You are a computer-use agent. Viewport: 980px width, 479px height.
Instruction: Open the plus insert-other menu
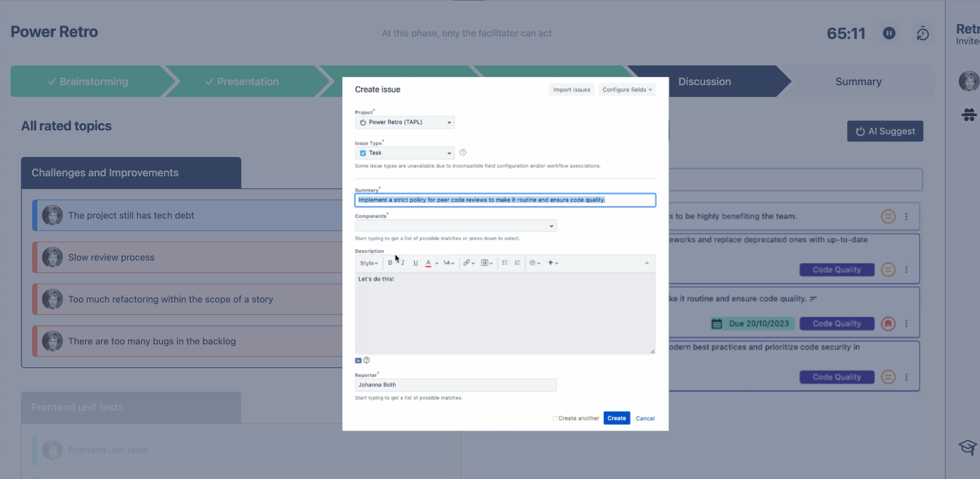click(x=553, y=263)
